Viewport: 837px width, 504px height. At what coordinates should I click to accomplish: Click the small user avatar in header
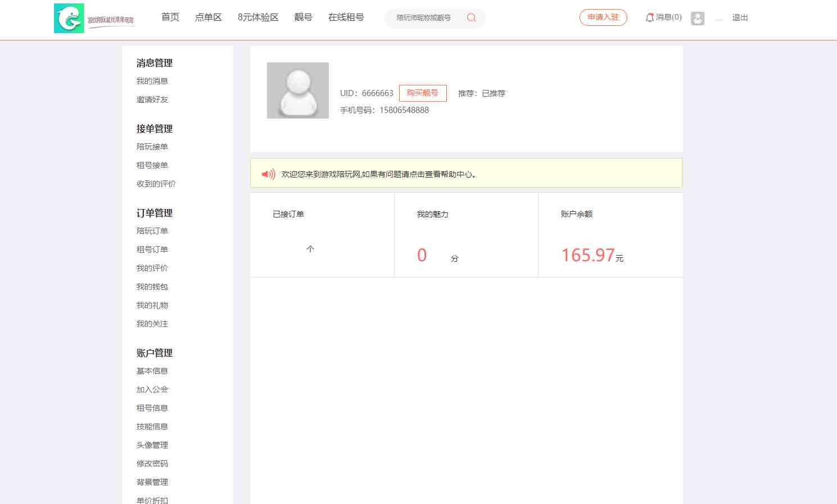tap(698, 18)
